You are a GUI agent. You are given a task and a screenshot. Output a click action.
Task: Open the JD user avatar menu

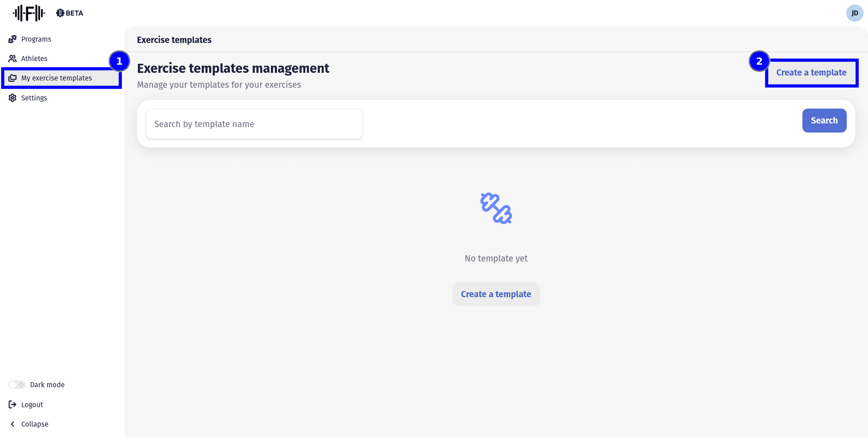(x=854, y=13)
